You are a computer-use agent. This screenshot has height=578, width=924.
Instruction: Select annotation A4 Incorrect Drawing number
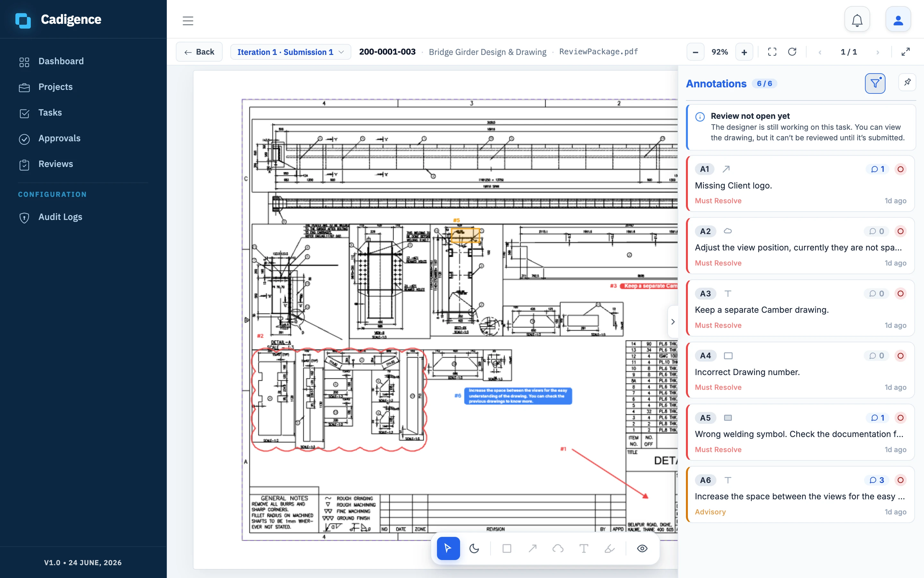coord(800,370)
